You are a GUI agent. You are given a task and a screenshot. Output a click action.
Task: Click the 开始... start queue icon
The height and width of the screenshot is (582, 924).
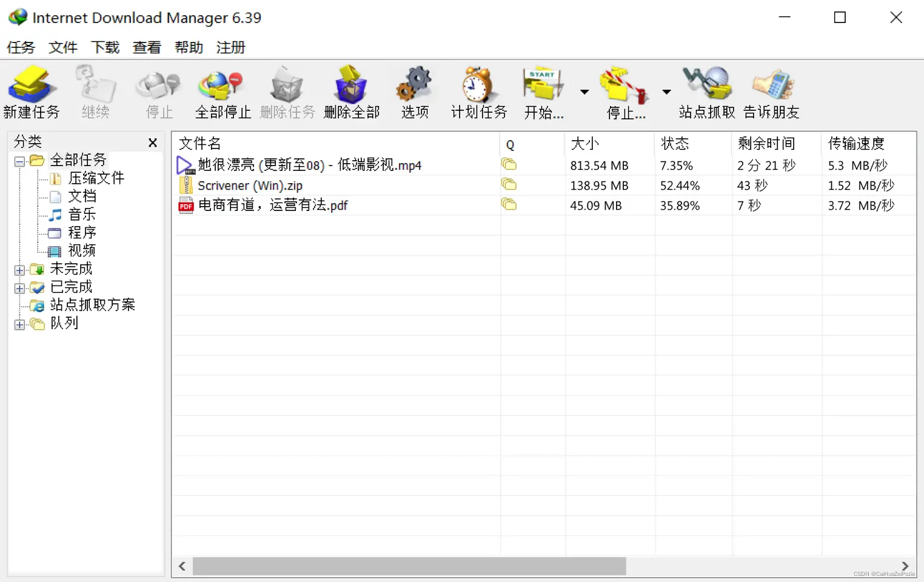point(544,92)
